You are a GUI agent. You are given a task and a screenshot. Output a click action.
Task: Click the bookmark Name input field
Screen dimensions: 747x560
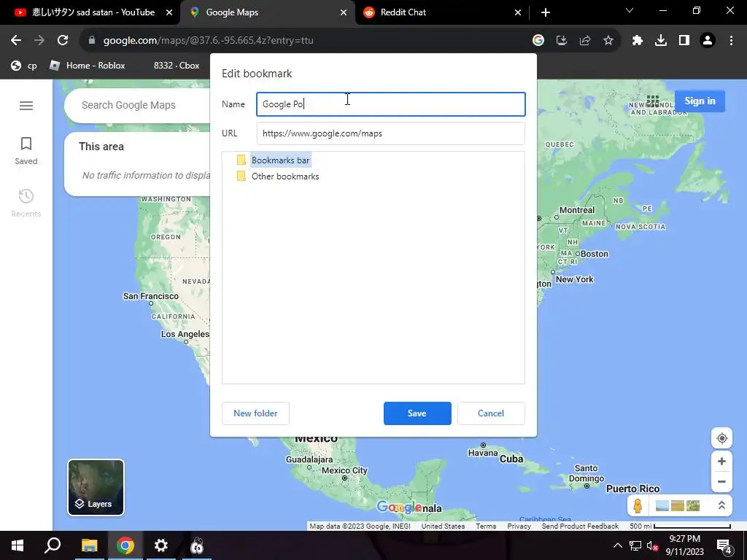pos(391,104)
